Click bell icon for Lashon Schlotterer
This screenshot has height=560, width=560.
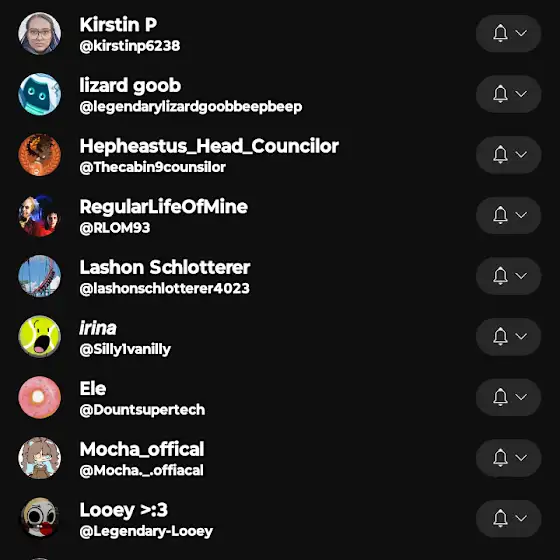tap(500, 276)
